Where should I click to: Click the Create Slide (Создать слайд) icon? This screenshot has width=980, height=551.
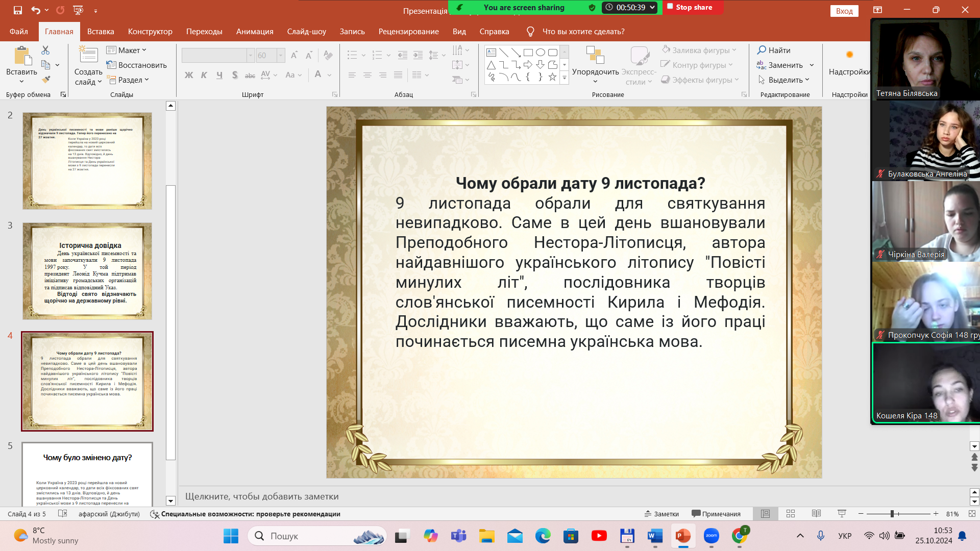pos(88,55)
